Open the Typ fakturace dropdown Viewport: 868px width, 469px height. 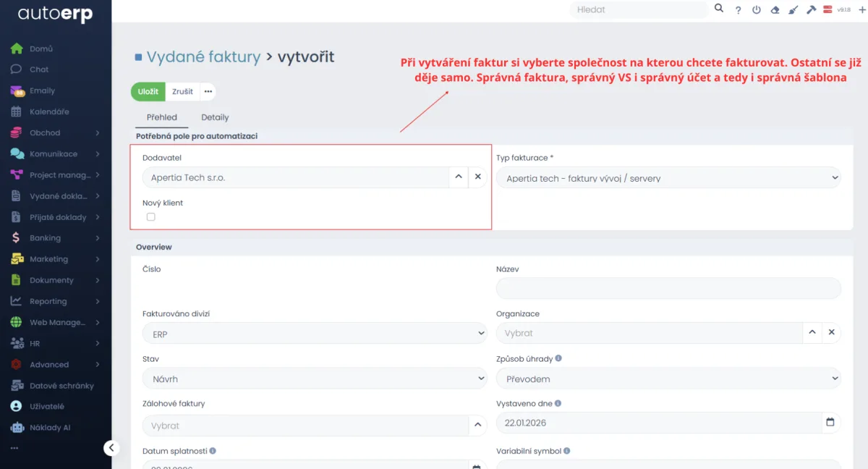coord(667,177)
